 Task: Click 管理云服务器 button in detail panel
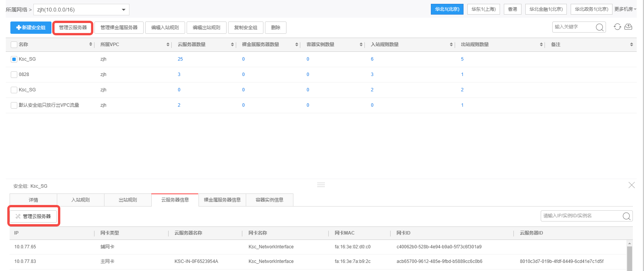pyautogui.click(x=34, y=216)
